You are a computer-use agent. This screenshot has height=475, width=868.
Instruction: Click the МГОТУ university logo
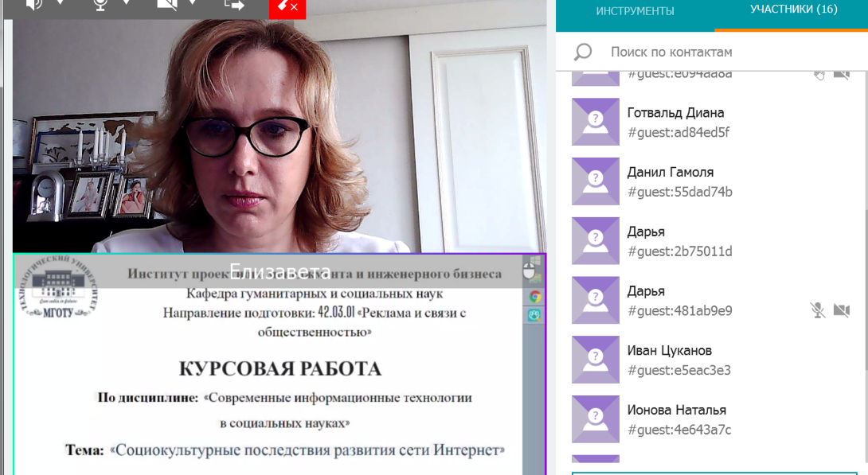coord(58,286)
